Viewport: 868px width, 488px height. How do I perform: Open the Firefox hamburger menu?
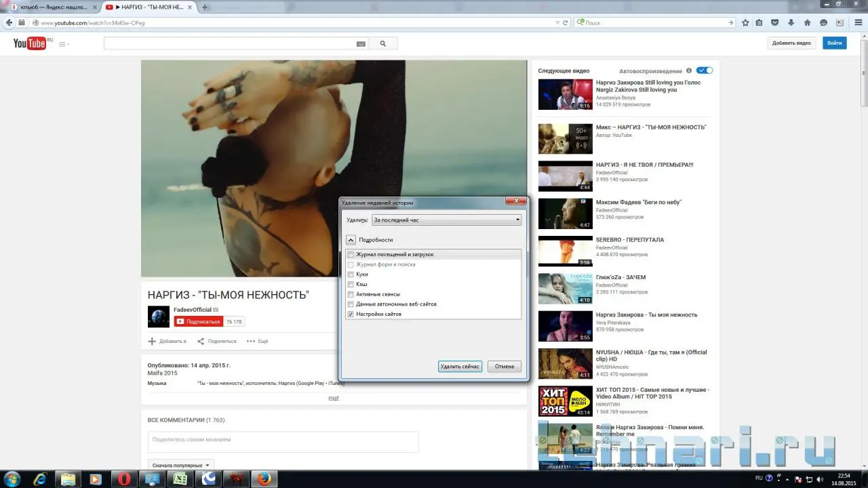point(857,22)
